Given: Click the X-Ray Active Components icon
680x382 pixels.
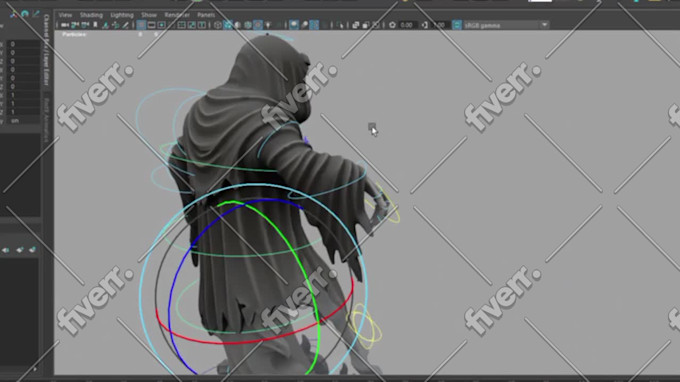Looking at the screenshot, I should pos(365,25).
